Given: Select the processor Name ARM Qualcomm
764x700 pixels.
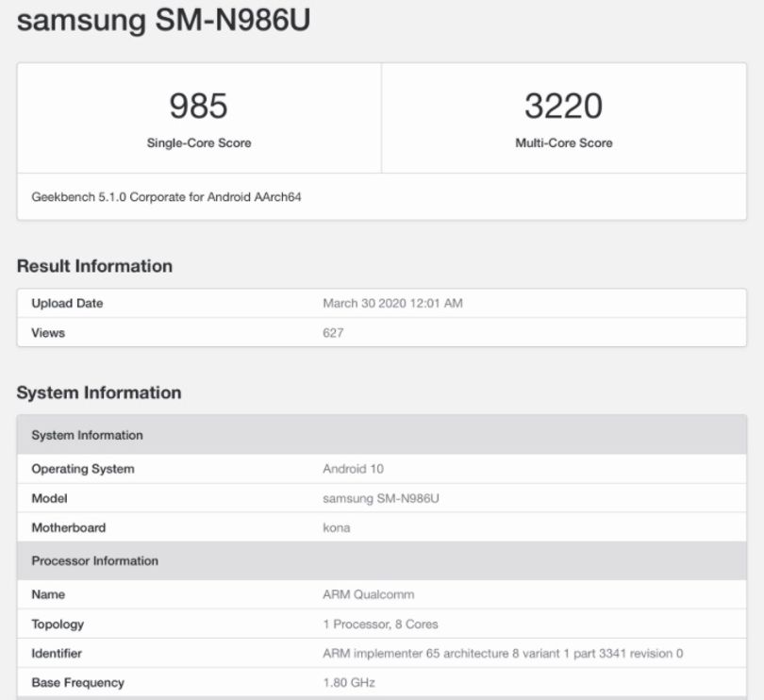Looking at the screenshot, I should click(x=369, y=594).
